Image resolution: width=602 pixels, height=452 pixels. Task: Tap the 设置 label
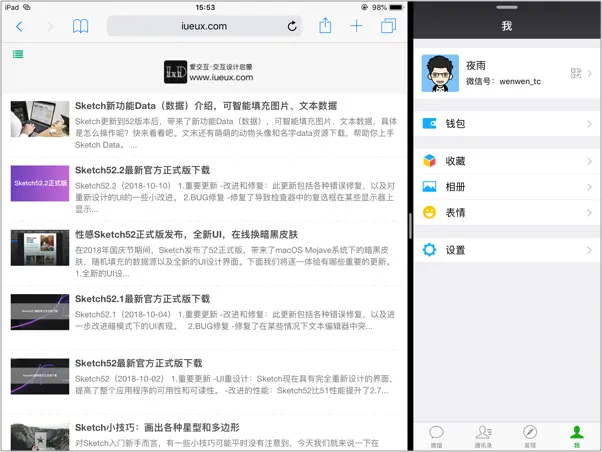click(x=455, y=250)
